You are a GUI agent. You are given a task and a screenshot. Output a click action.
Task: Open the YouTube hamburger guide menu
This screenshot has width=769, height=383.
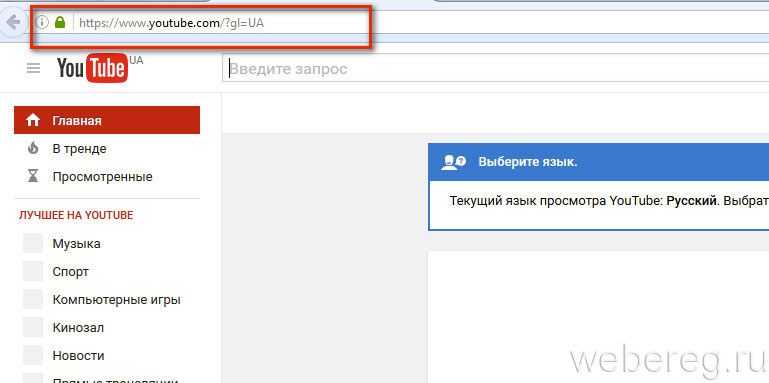click(33, 69)
